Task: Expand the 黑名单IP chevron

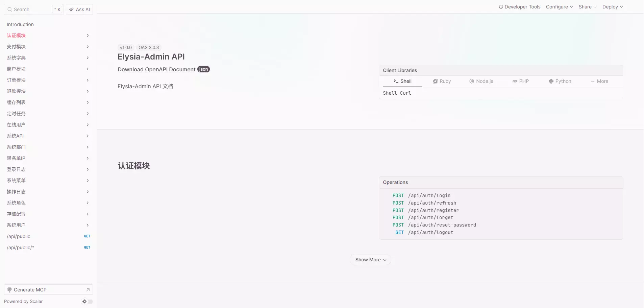Action: tap(88, 158)
